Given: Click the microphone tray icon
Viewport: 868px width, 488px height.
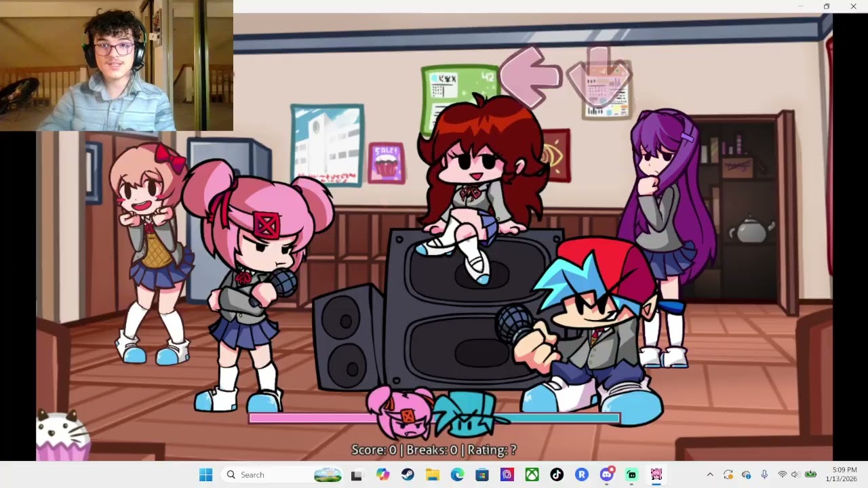Looking at the screenshot, I should click(764, 475).
